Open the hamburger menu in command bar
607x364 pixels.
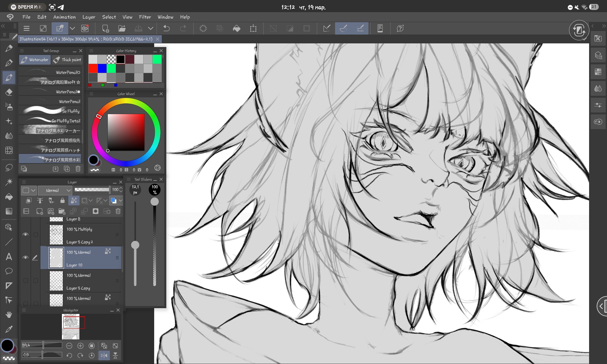26,29
